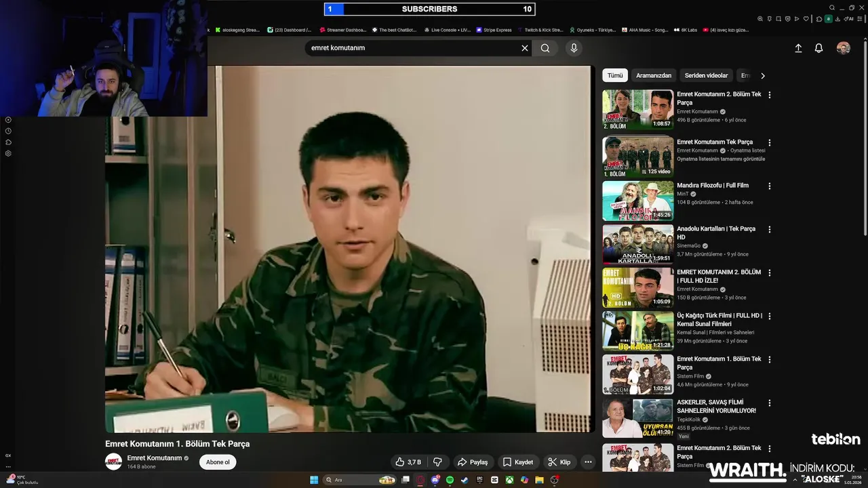Open Xbox app from the taskbar
Viewport: 868px width, 488px height.
509,480
